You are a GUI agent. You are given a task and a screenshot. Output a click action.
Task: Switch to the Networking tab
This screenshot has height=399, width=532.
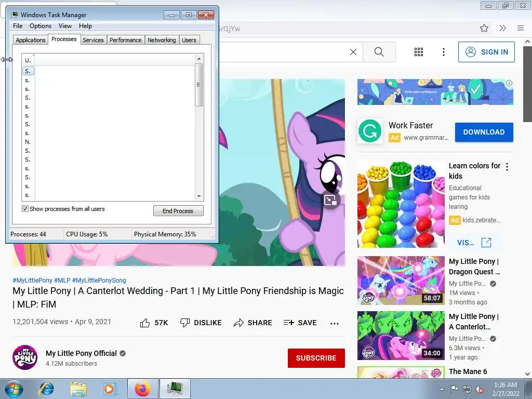[162, 39]
